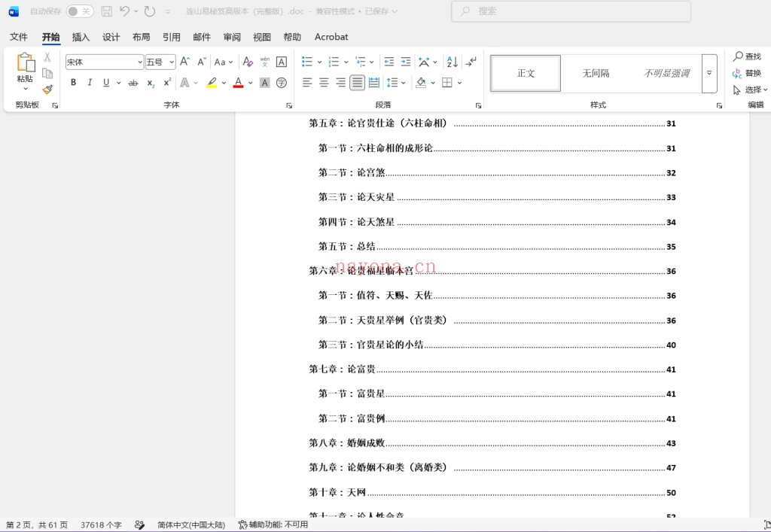The image size is (771, 532).
Task: Click the Save icon in title bar
Action: point(106,11)
